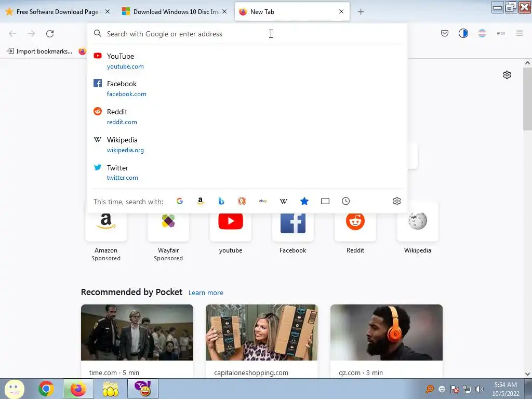Open the half-circle dark mode extension icon

pyautogui.click(x=463, y=33)
